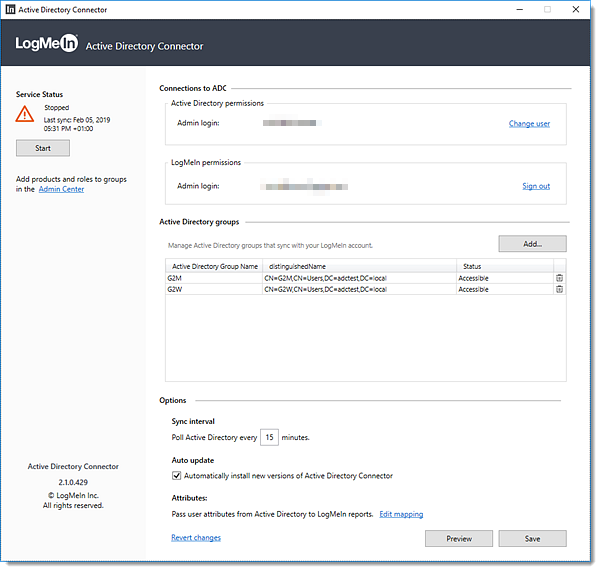
Task: Start the sync service
Action: pos(43,148)
